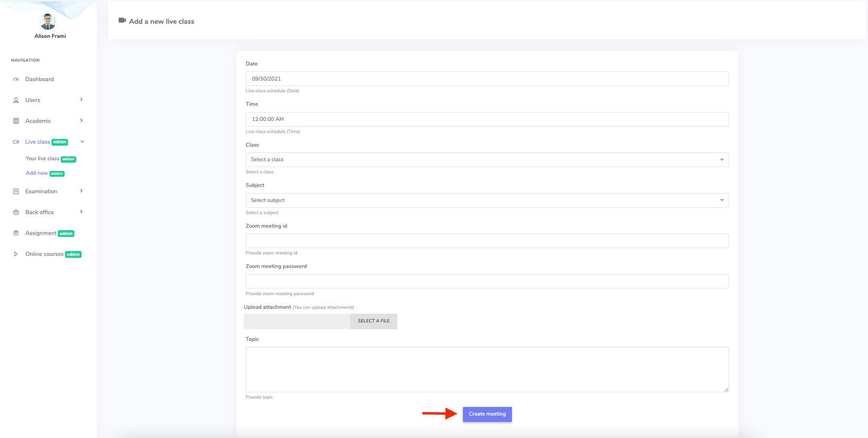
Task: Click the Academic building icon
Action: tap(16, 121)
